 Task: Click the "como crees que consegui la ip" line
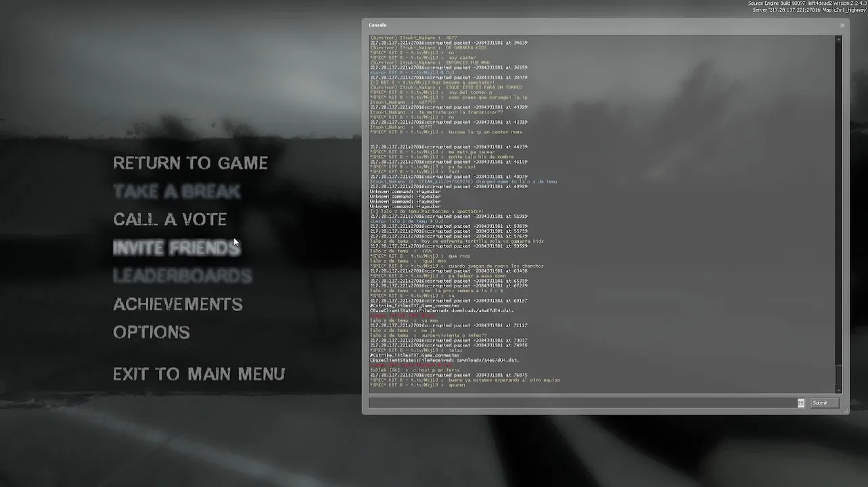[x=449, y=97]
